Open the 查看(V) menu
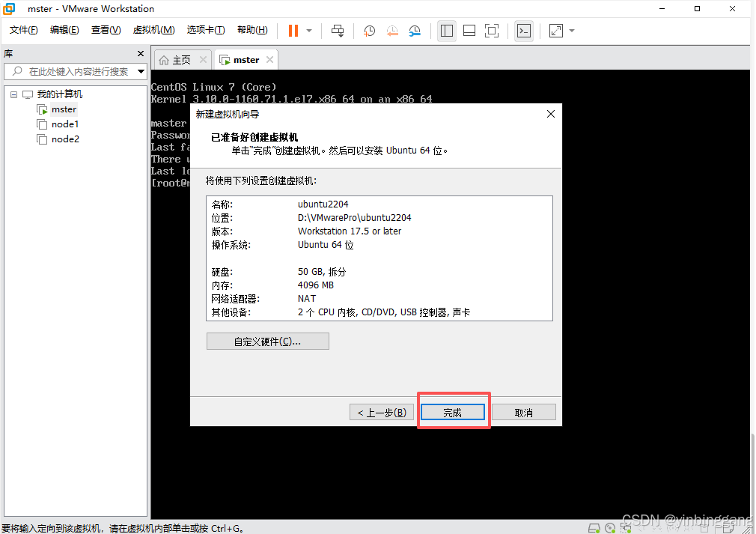The height and width of the screenshot is (534, 756). [106, 30]
